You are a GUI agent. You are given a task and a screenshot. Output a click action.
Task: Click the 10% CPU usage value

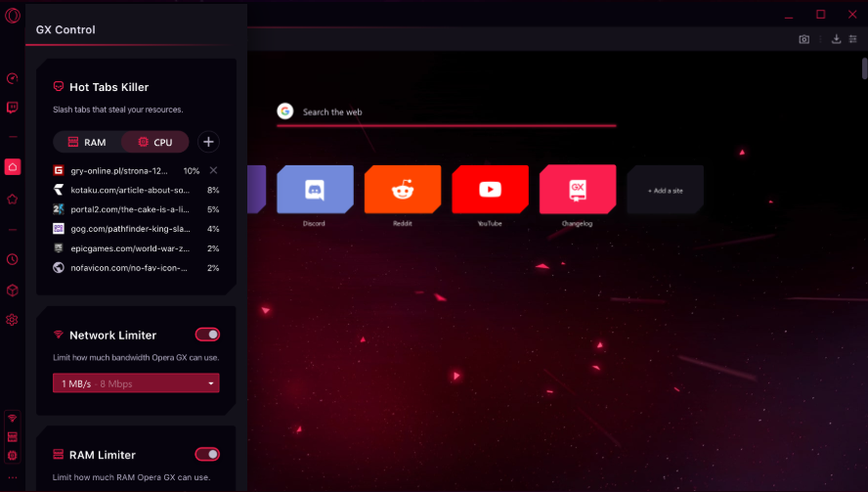(192, 170)
